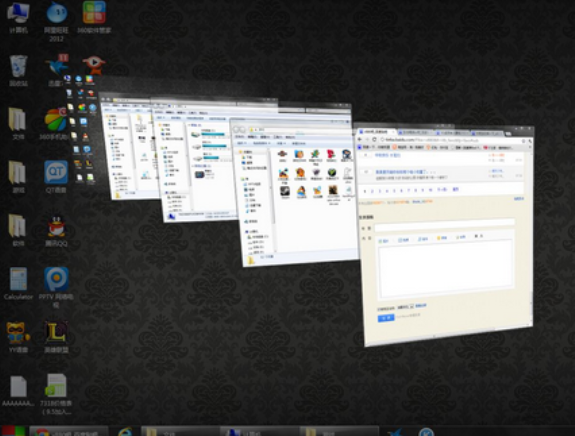Click back navigation button in front Explorer
Screen dimensions: 575x436
click(237, 130)
